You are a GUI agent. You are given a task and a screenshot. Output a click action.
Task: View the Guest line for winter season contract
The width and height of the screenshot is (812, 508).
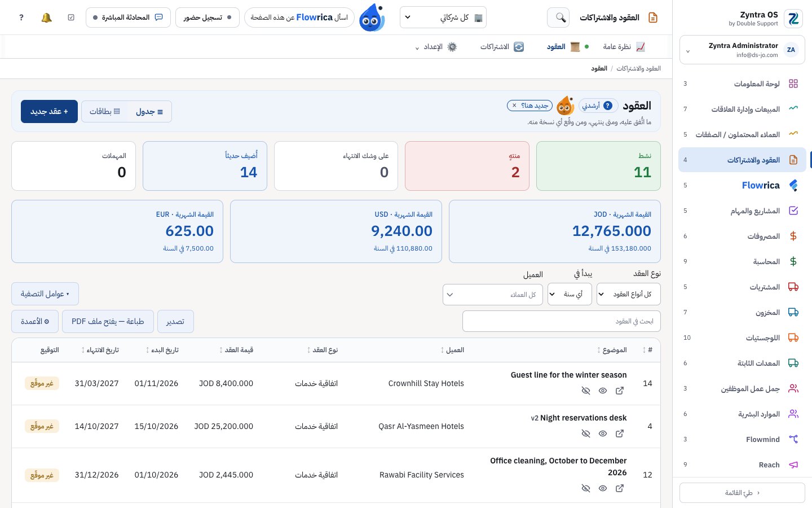603,391
